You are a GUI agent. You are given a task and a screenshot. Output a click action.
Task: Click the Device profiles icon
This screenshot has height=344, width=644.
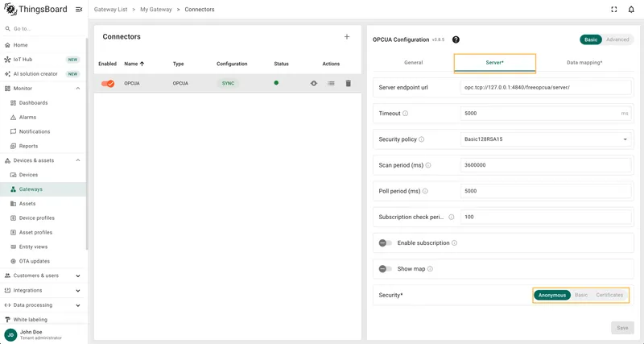pyautogui.click(x=13, y=218)
